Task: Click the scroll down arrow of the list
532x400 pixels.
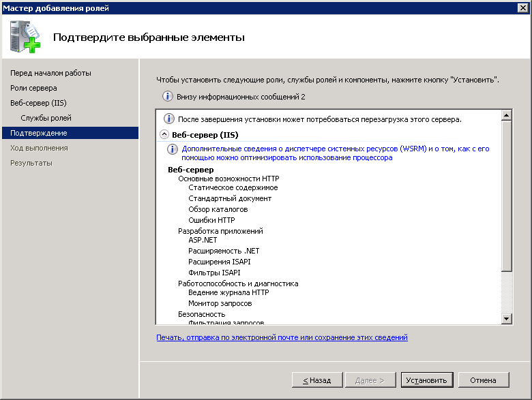Action: tap(506, 318)
